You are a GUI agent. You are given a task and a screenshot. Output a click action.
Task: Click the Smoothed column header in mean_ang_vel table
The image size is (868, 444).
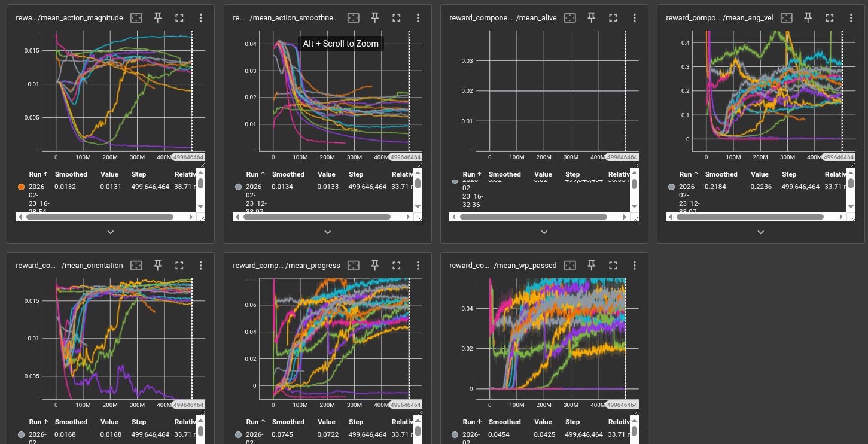point(721,174)
